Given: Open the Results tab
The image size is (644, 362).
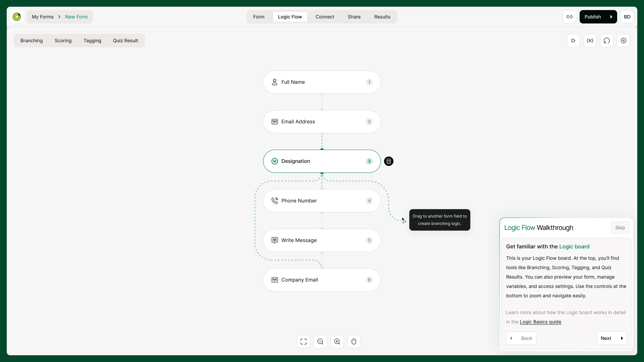Looking at the screenshot, I should pyautogui.click(x=382, y=17).
